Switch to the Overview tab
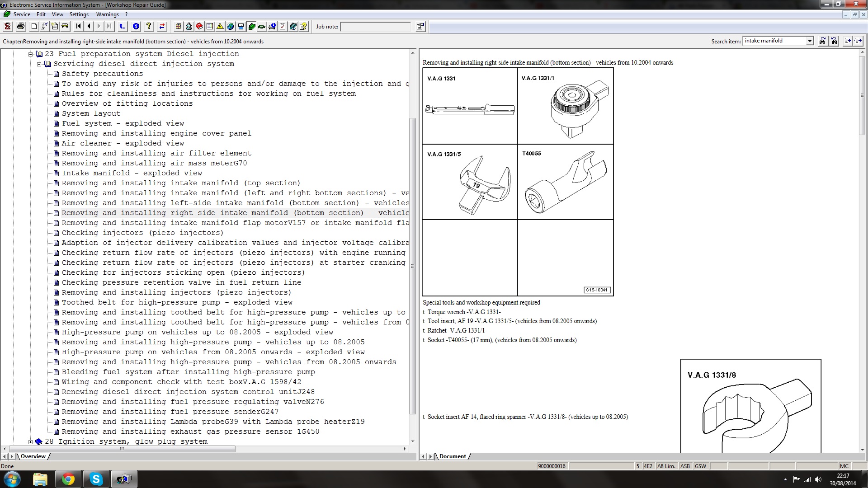The height and width of the screenshot is (488, 868). (x=33, y=456)
